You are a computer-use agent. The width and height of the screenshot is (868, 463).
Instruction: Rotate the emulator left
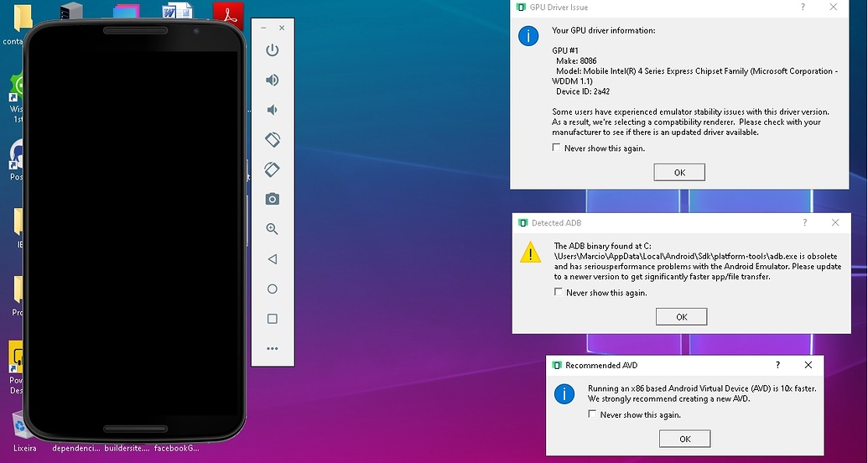pyautogui.click(x=272, y=139)
